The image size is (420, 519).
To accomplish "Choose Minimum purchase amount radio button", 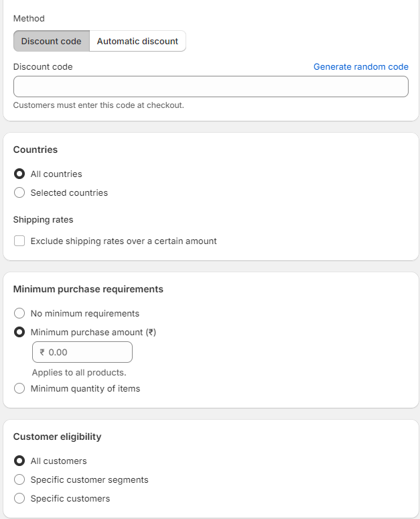I will pos(19,332).
